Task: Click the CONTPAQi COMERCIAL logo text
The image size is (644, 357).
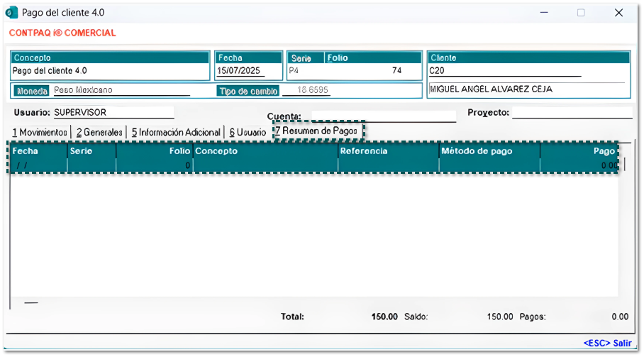Action: 62,33
